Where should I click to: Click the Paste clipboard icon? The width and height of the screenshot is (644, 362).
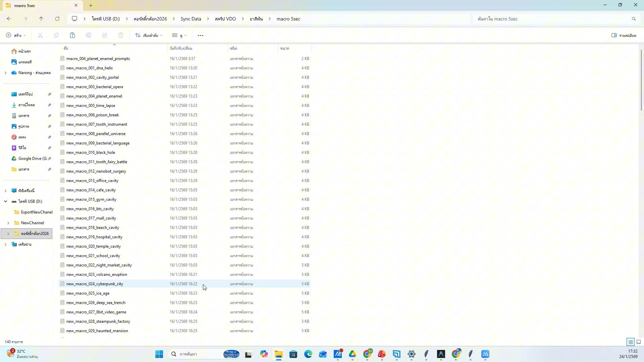pyautogui.click(x=72, y=35)
